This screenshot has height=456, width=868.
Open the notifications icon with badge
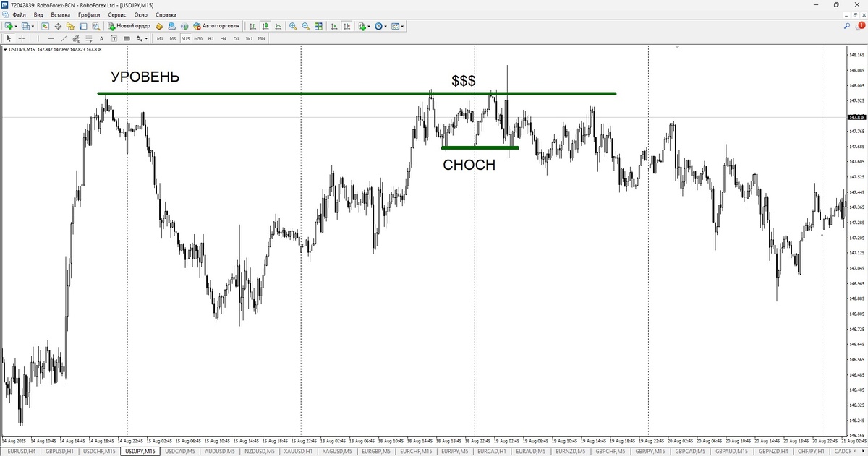[860, 26]
